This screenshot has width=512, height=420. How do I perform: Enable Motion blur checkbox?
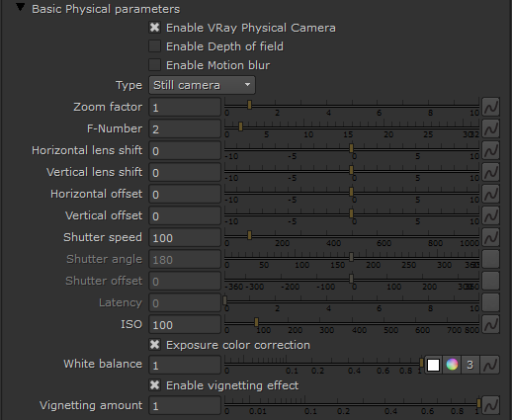click(154, 65)
